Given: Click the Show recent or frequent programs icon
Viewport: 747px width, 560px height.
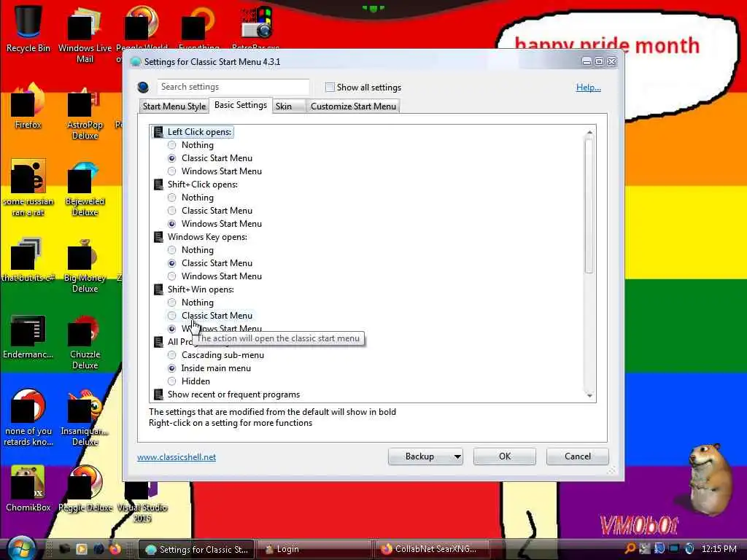Looking at the screenshot, I should coord(158,394).
